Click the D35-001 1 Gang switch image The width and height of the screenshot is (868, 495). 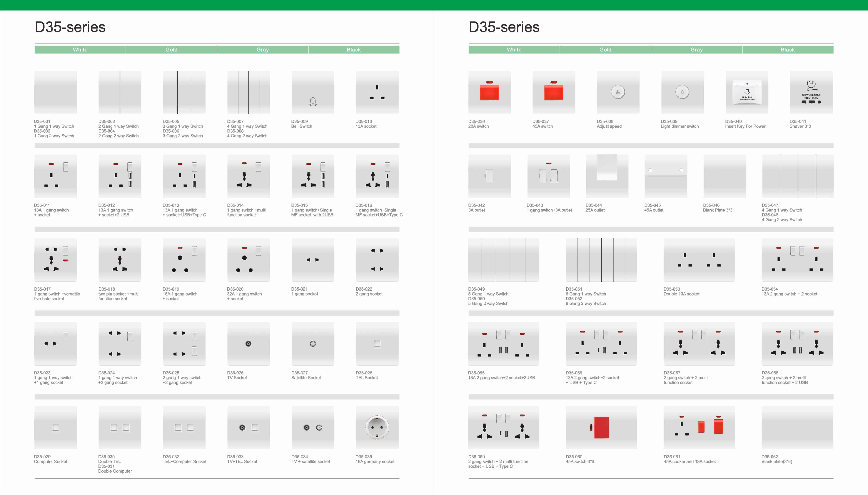click(55, 92)
